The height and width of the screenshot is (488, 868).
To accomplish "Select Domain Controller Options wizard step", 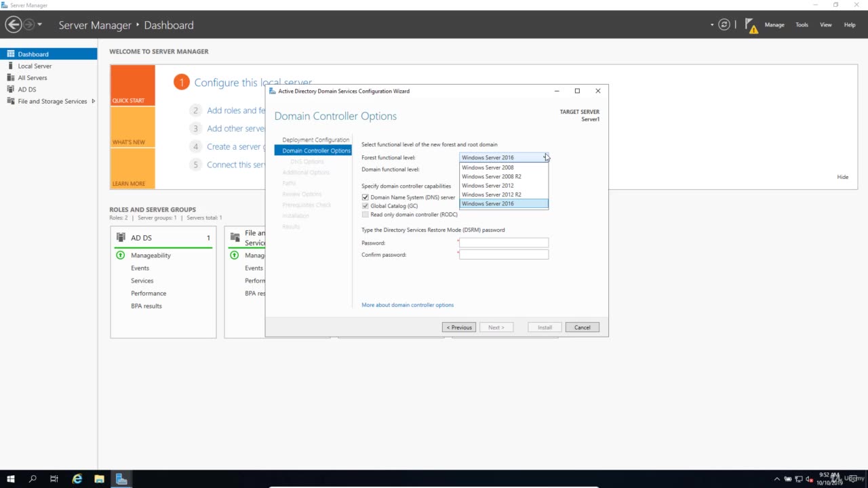I will click(x=313, y=150).
